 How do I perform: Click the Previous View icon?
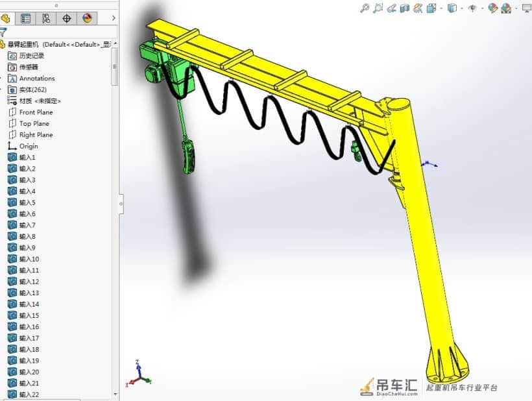tap(391, 8)
